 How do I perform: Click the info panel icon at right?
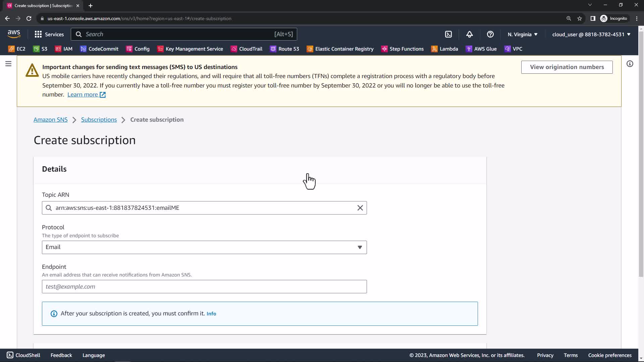click(630, 64)
